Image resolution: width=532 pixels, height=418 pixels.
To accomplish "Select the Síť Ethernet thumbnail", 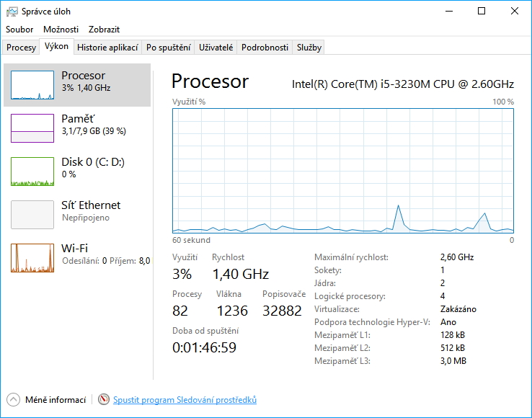I will point(32,215).
